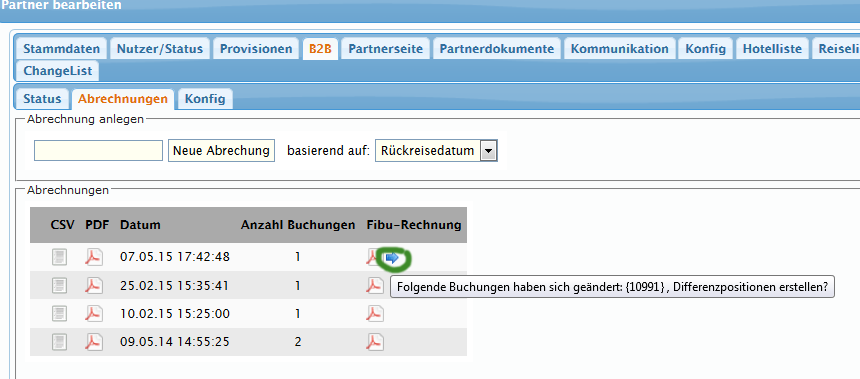
Task: Open Fibu-Rechnung PDF for 09.05.14 entry
Action: coord(375,342)
